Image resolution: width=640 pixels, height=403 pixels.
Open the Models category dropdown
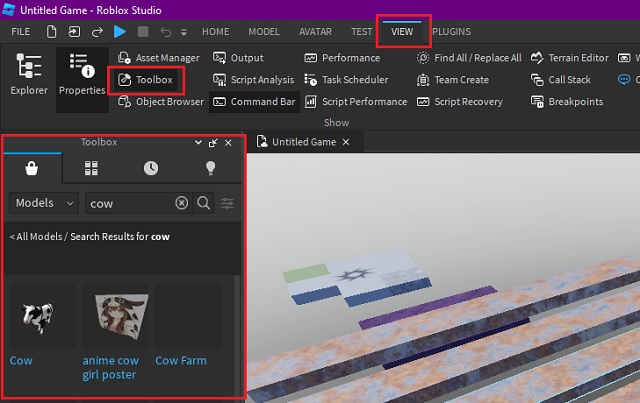(x=44, y=203)
